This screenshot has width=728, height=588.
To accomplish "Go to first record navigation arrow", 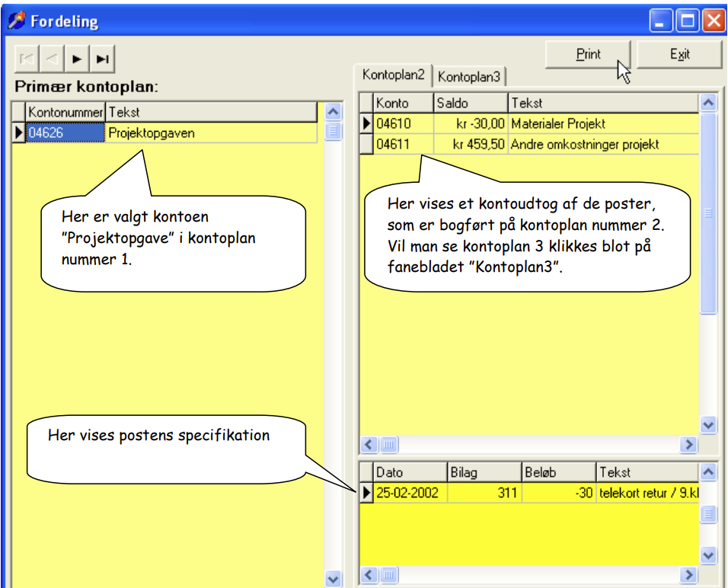I will [27, 59].
